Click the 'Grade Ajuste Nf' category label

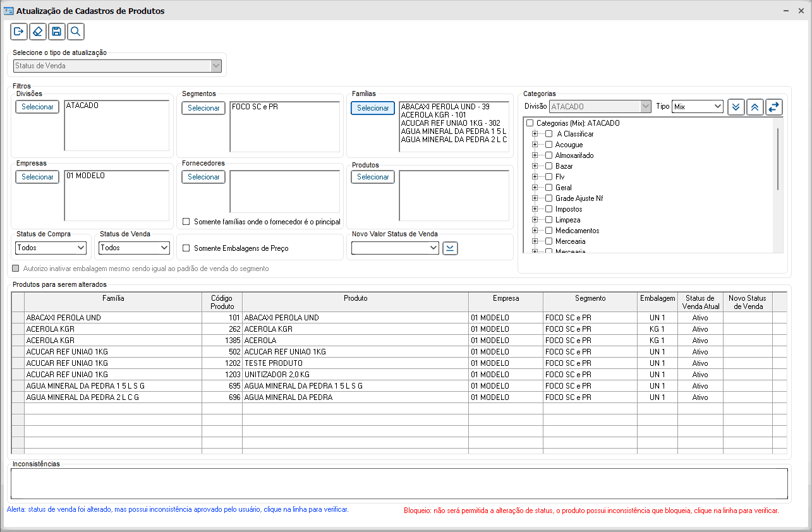tap(579, 198)
